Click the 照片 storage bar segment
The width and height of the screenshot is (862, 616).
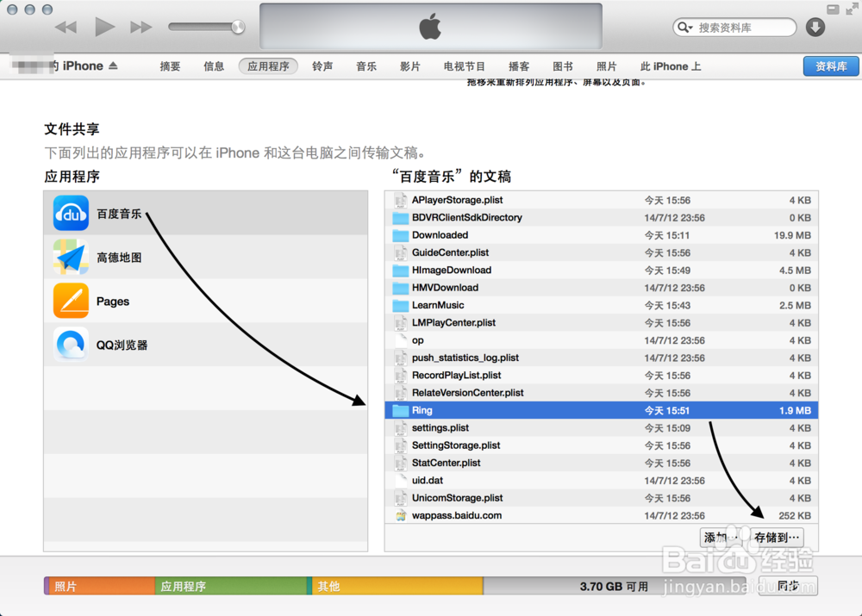coord(103,587)
